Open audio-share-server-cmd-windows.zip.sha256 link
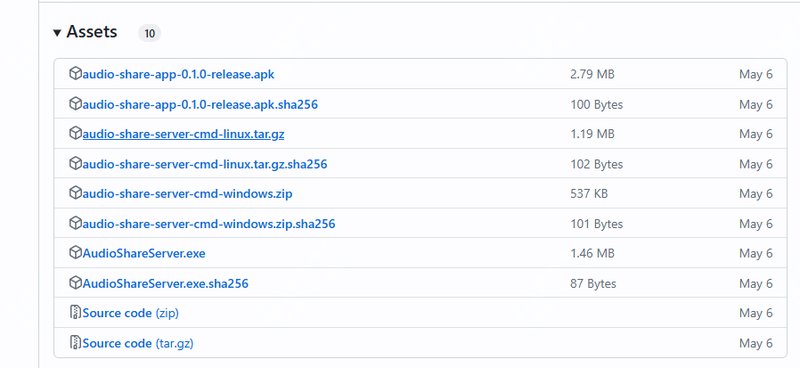Viewport: 800px width, 368px height. coord(209,224)
